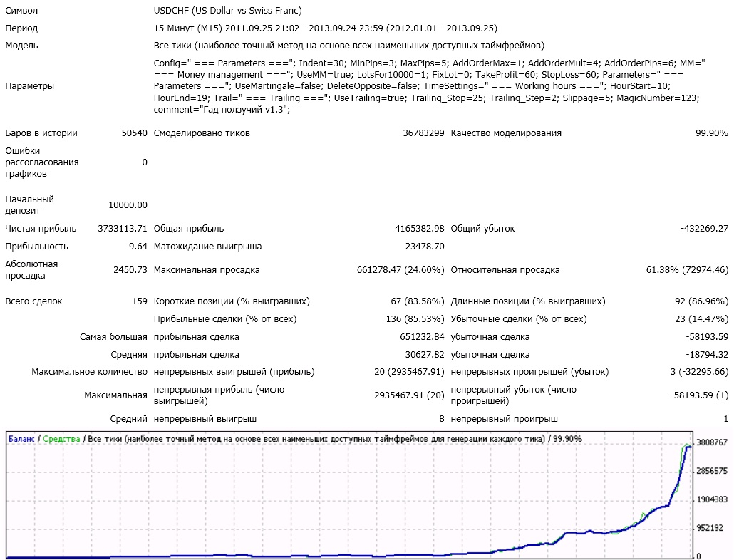Select the Параметры label

(x=29, y=86)
